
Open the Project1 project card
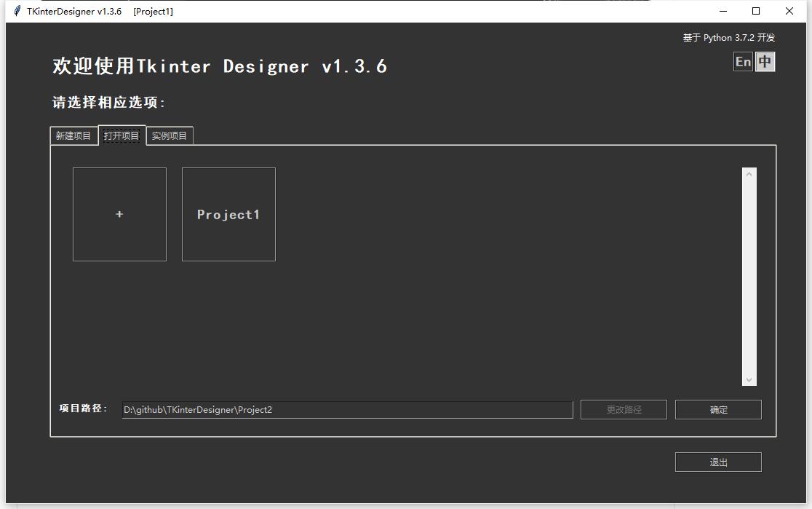228,214
